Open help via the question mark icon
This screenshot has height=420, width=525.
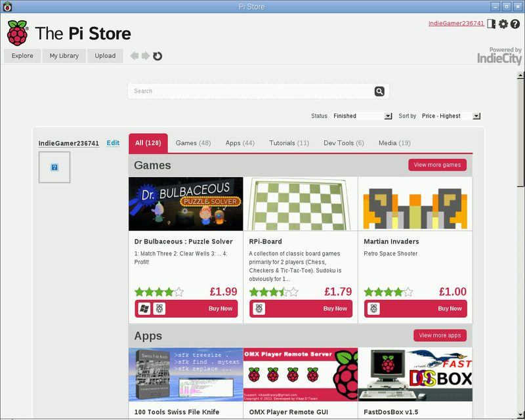click(x=515, y=24)
